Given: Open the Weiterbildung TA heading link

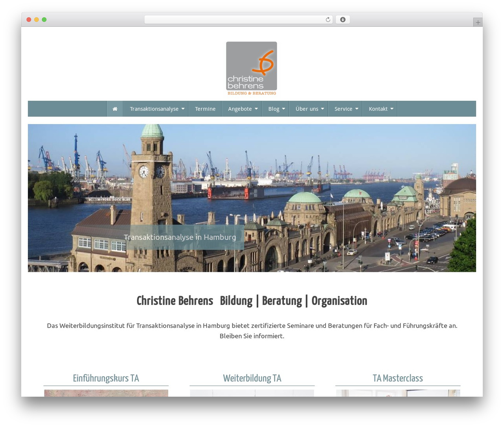Looking at the screenshot, I should pos(252,378).
